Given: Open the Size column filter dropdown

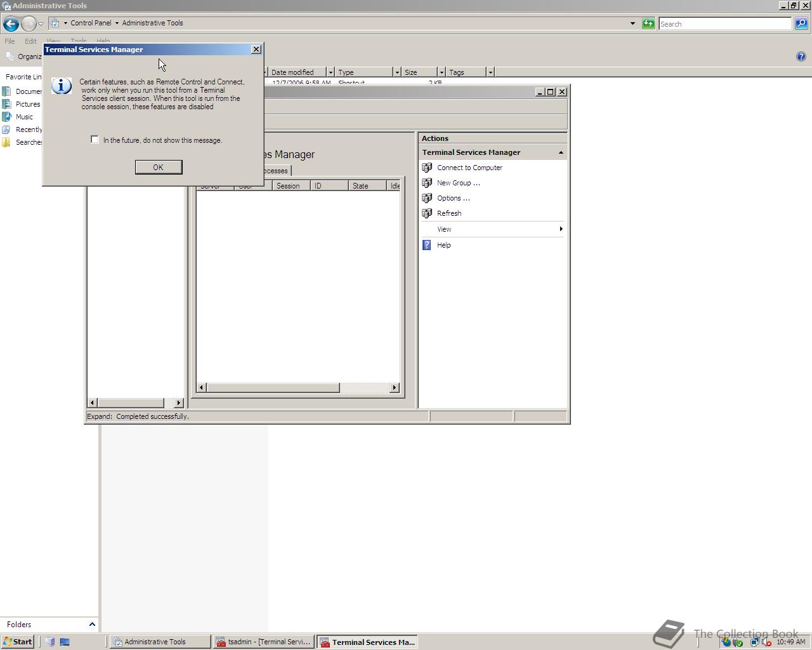Looking at the screenshot, I should pyautogui.click(x=442, y=72).
